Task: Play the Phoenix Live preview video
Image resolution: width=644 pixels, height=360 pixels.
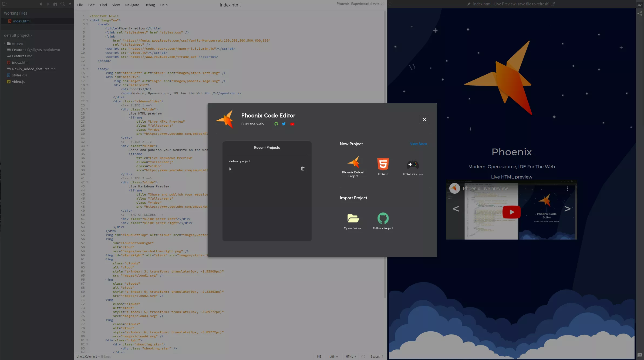Action: pyautogui.click(x=511, y=212)
